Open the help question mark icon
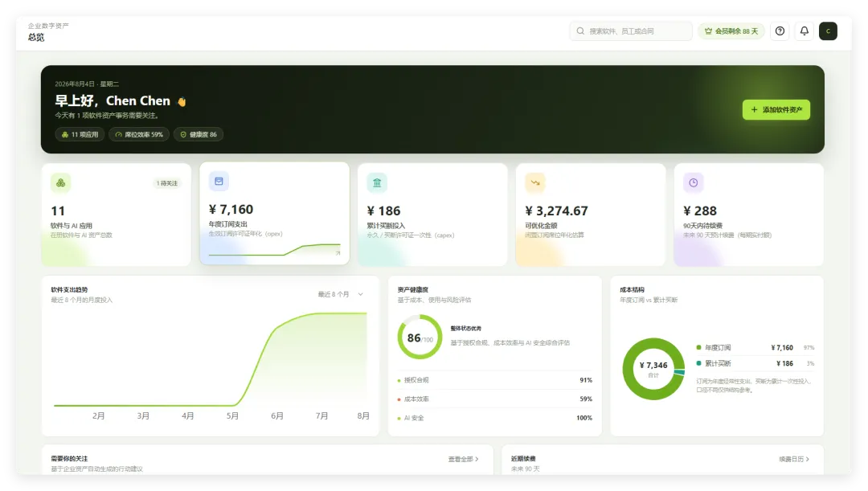 (780, 31)
